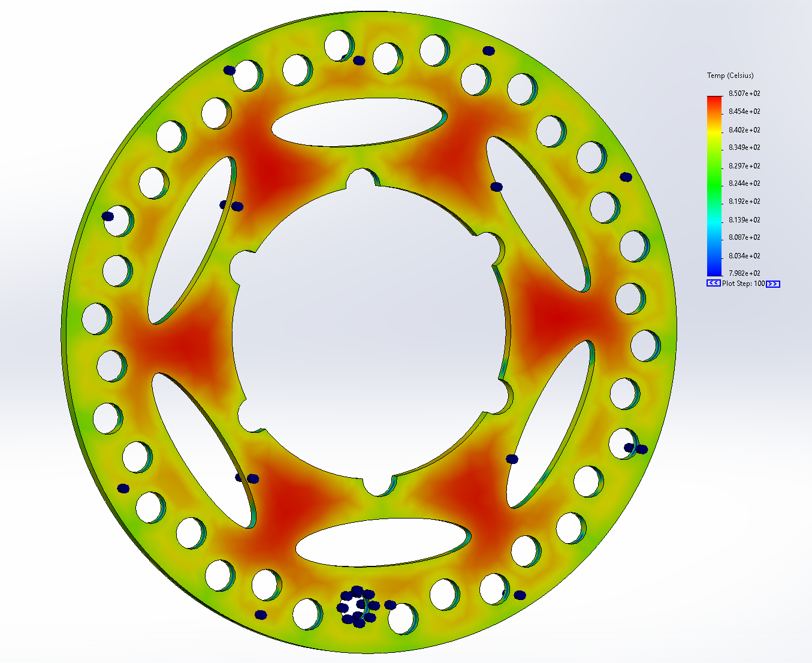The width and height of the screenshot is (812, 663).
Task: Click legend value 8.034e+02
Action: point(744,256)
